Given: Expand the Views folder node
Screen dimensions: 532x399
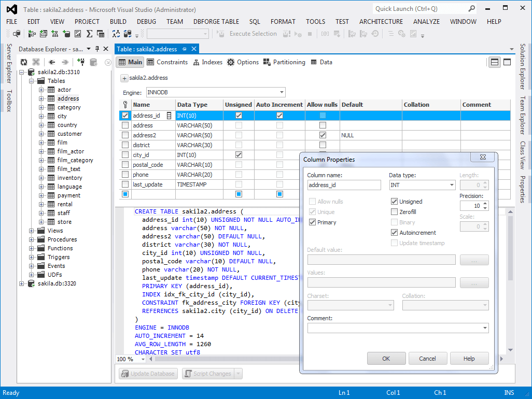Looking at the screenshot, I should tap(32, 231).
